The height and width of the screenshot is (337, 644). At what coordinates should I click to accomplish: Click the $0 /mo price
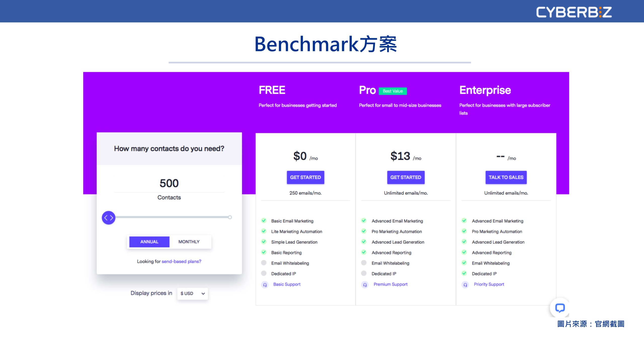pos(305,156)
